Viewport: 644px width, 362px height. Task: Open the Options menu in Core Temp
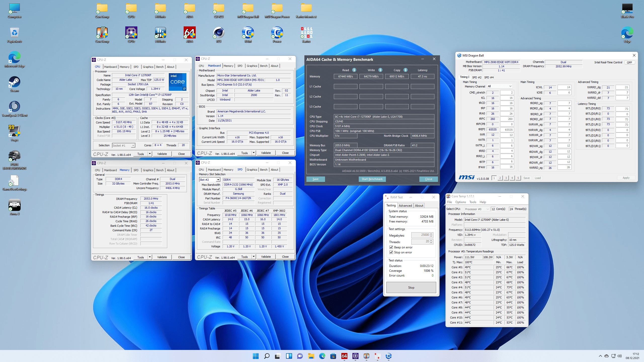coord(460,202)
